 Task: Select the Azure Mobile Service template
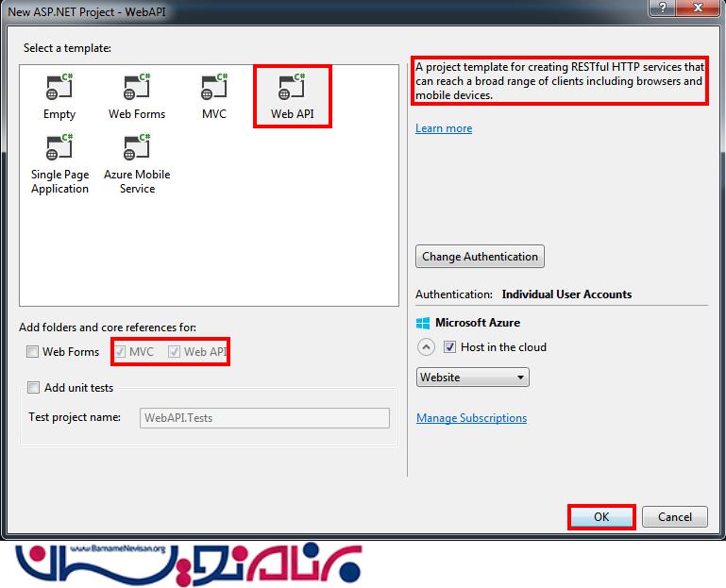pos(137,164)
